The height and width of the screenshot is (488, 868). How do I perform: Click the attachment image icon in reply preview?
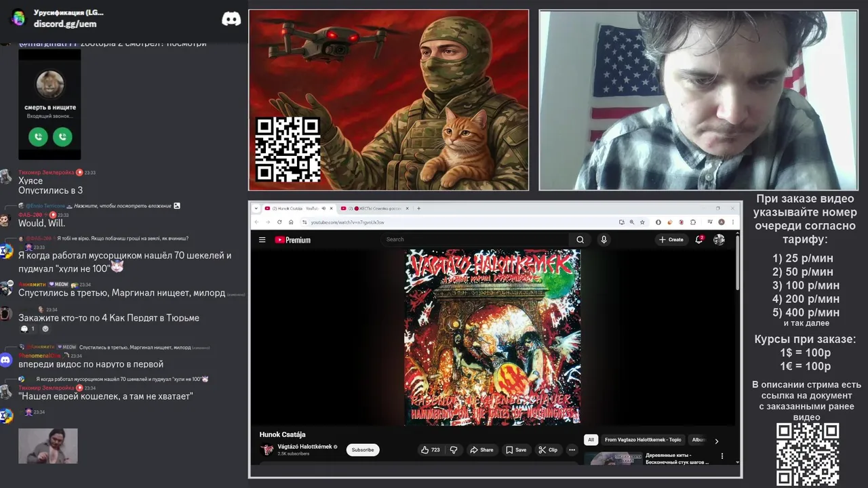(x=177, y=205)
